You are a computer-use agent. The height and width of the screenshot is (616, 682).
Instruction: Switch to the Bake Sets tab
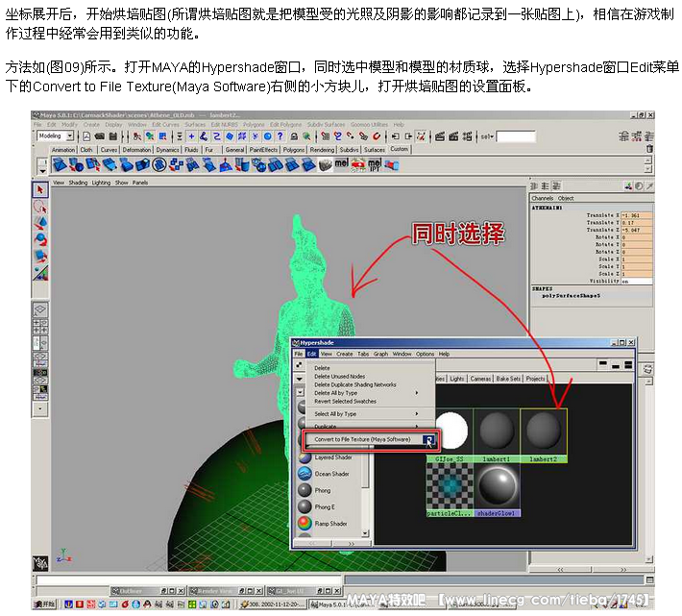pos(508,379)
